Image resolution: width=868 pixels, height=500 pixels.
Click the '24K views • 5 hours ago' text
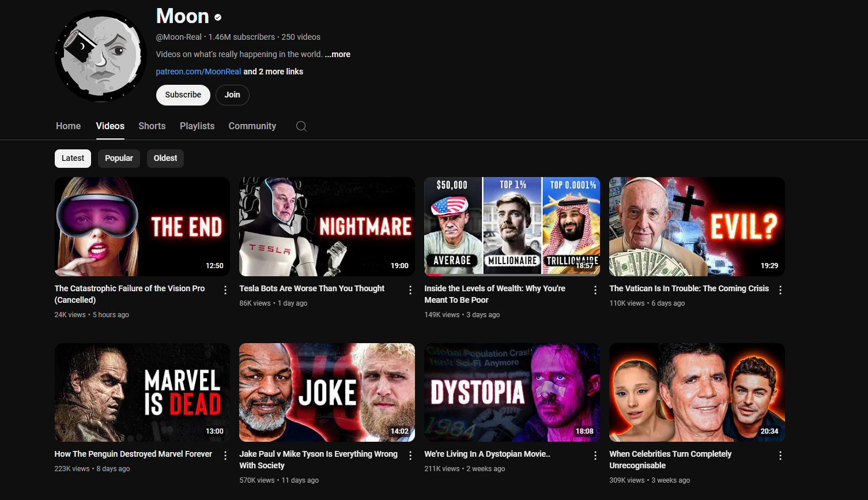92,315
